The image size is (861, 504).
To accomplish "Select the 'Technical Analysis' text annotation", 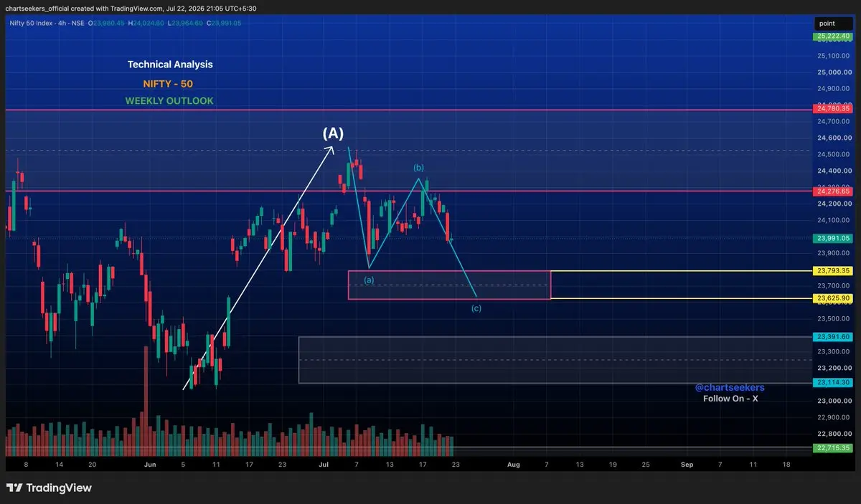I will tap(170, 65).
